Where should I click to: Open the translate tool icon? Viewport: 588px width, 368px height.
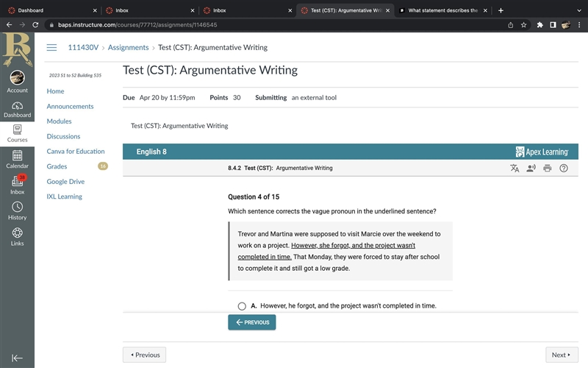(514, 169)
